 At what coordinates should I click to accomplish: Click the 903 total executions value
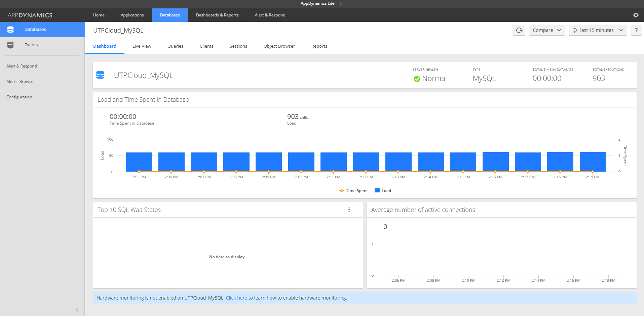click(599, 79)
